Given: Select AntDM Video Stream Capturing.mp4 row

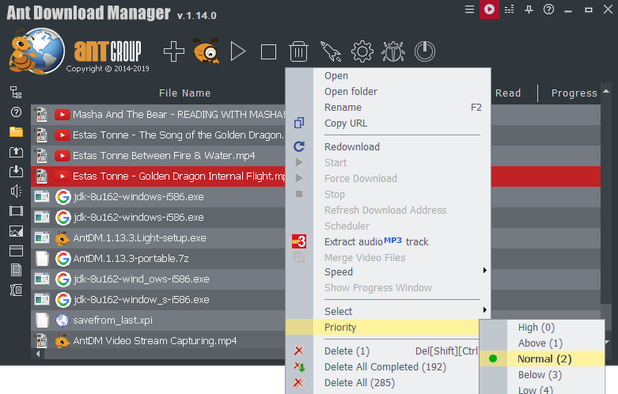Looking at the screenshot, I should (x=158, y=340).
